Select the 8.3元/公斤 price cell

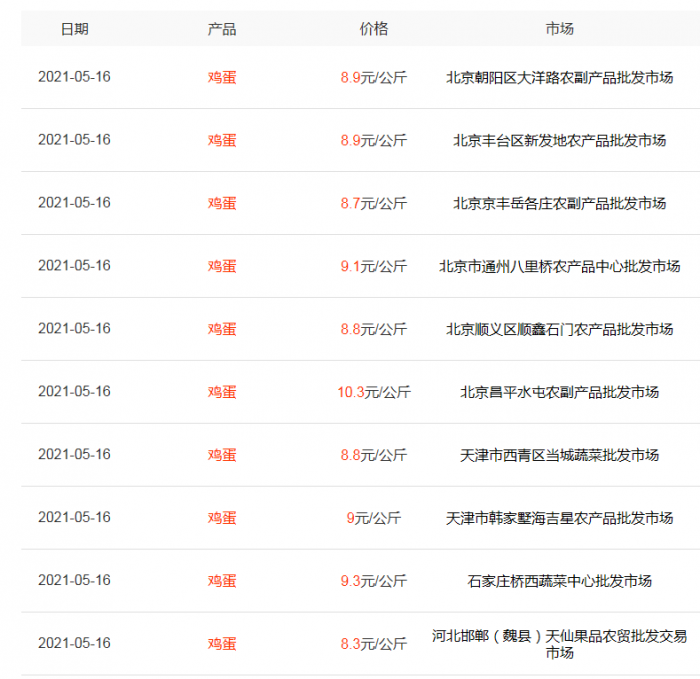pos(374,644)
